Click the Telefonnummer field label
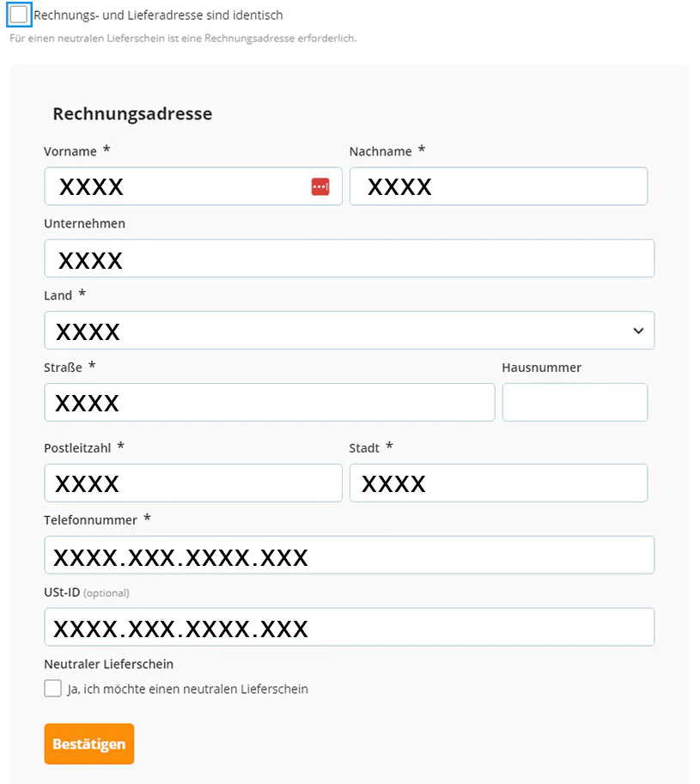The height and width of the screenshot is (784, 700). click(x=90, y=520)
